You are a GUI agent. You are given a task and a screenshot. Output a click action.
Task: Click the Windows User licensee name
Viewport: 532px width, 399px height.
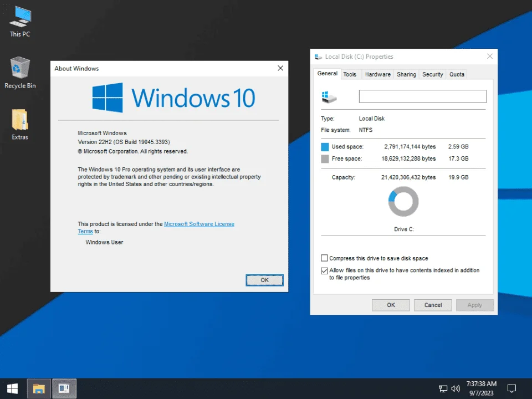[x=104, y=242]
